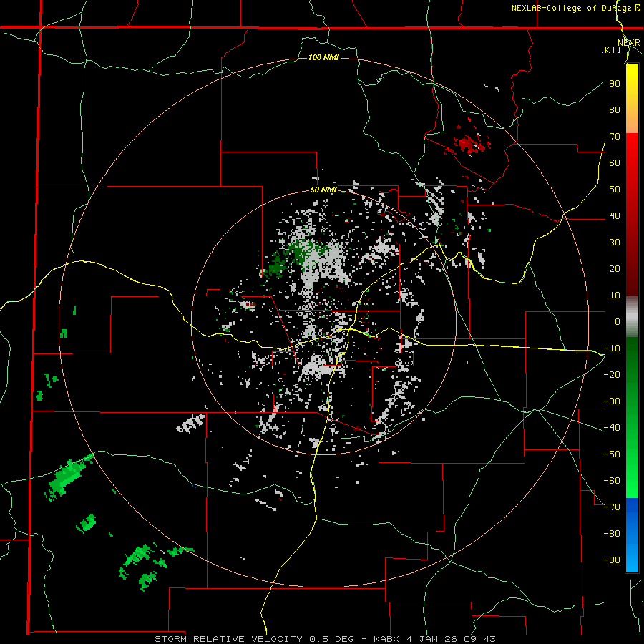This screenshot has width=644, height=644.
Task: Select the 40 knot scale label
Action: point(615,215)
